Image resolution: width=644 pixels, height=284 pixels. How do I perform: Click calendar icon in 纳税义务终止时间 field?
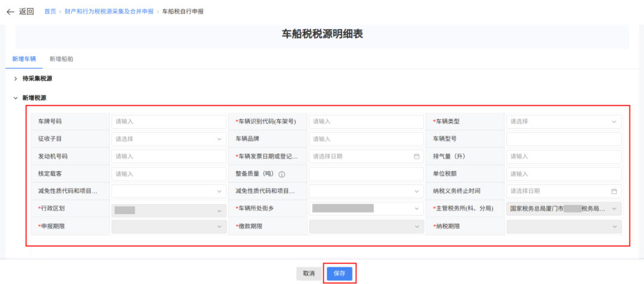tap(614, 192)
